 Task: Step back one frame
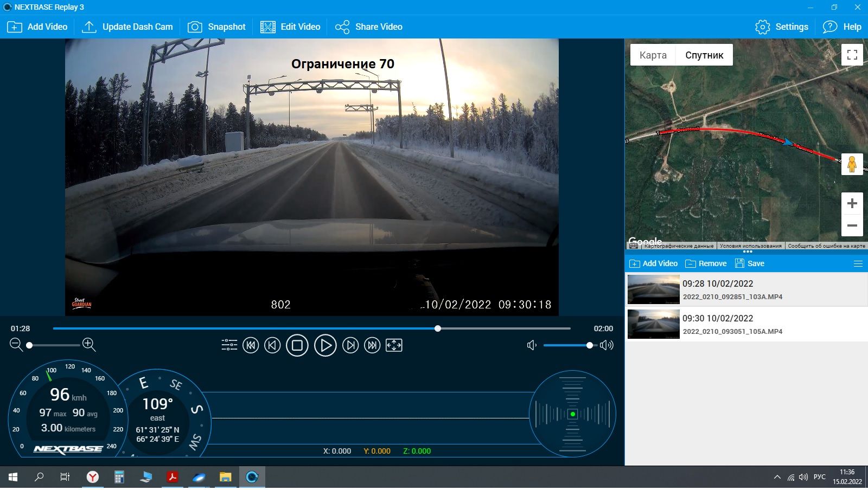pyautogui.click(x=272, y=345)
